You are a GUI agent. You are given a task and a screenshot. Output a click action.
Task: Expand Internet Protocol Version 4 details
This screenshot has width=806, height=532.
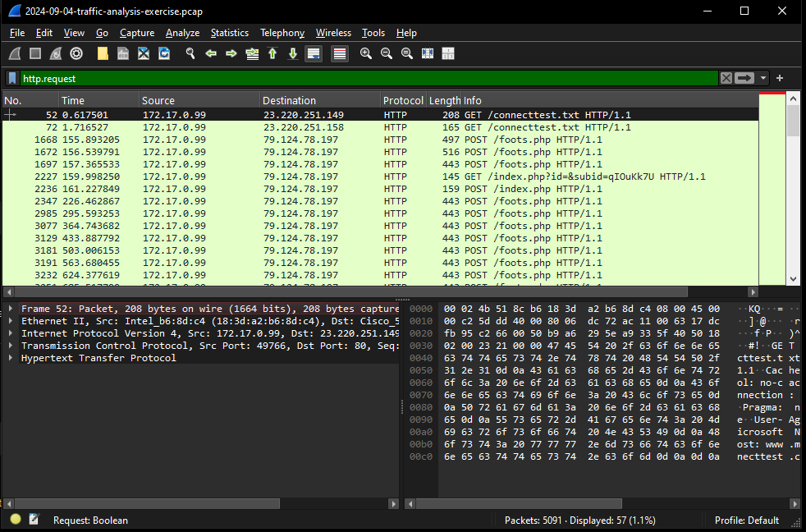click(x=11, y=333)
